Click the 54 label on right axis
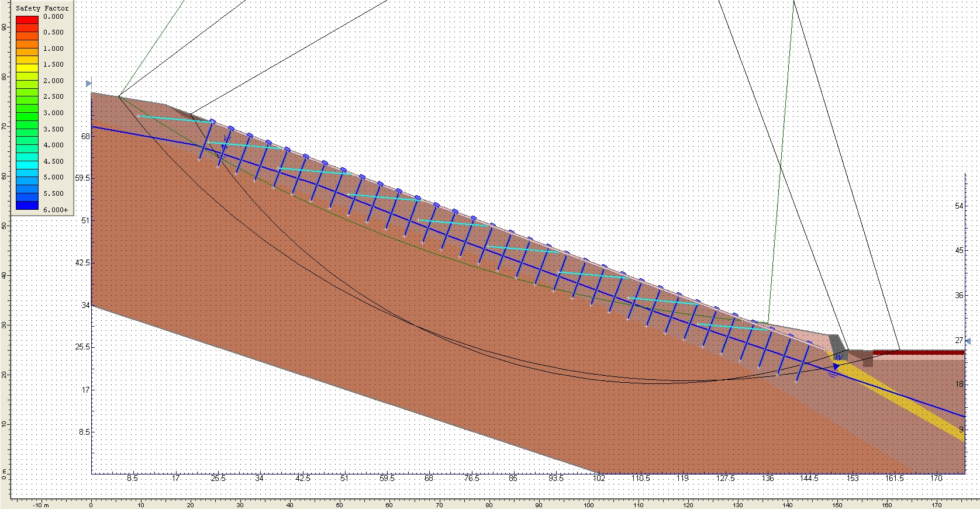This screenshot has height=509, width=980. tap(959, 206)
